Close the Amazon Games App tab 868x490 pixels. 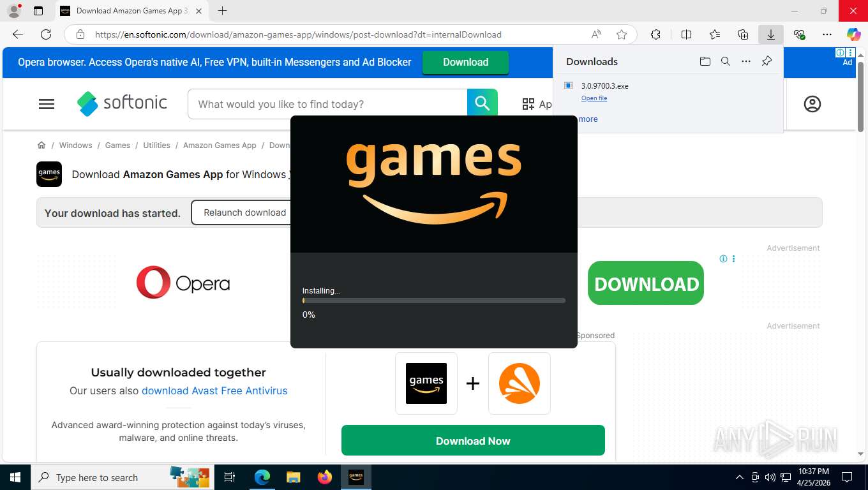point(198,11)
